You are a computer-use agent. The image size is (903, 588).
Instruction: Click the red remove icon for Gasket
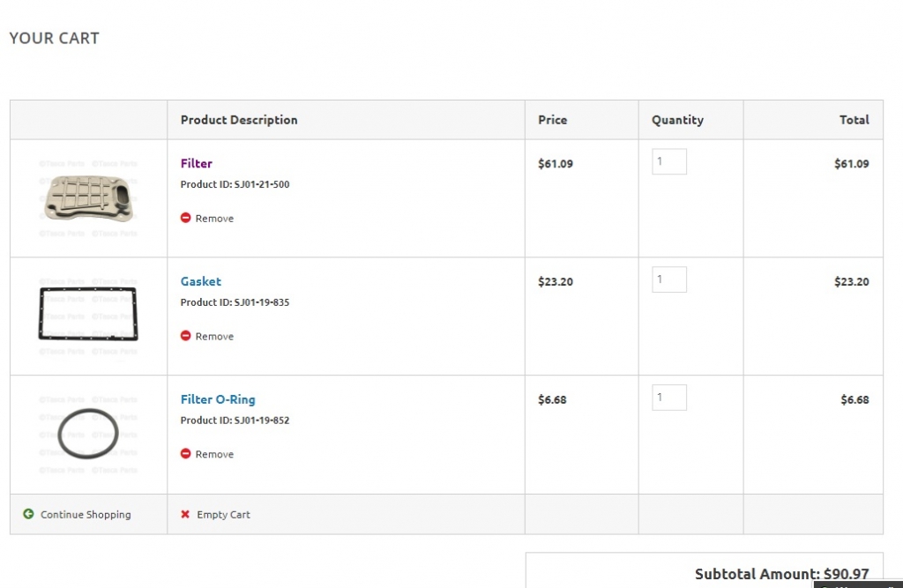[x=185, y=336]
